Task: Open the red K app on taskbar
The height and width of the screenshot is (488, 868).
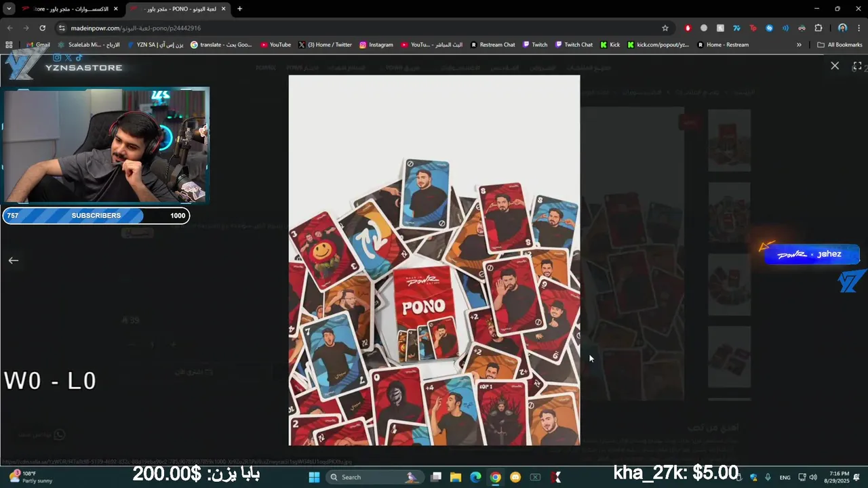Action: click(x=556, y=477)
